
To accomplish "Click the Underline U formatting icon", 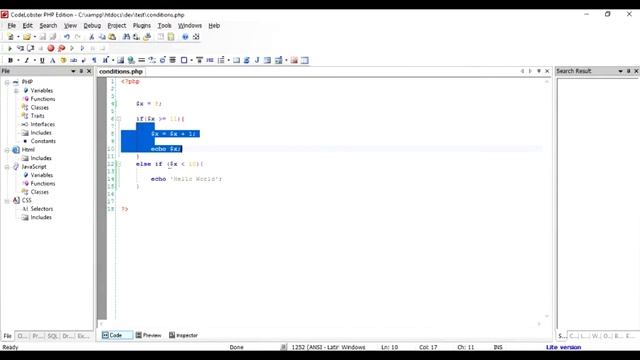I will click(x=42, y=60).
